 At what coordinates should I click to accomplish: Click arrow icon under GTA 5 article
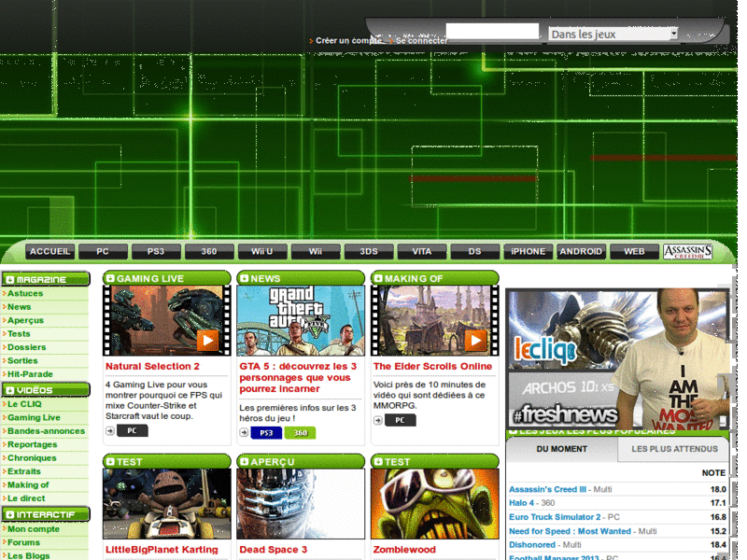244,432
